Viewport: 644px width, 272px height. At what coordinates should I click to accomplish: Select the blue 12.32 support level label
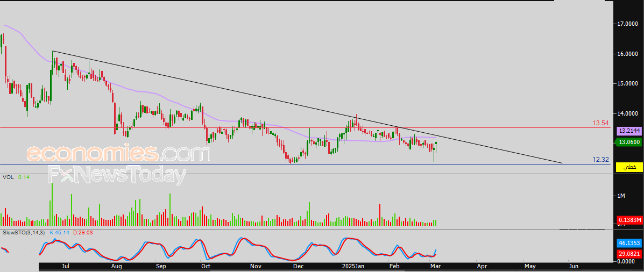tap(600, 159)
